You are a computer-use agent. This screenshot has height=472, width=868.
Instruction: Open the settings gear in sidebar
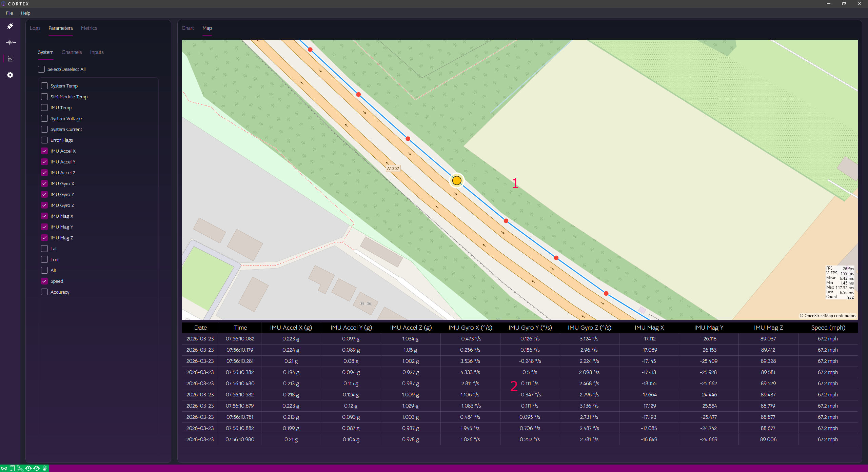tap(10, 75)
